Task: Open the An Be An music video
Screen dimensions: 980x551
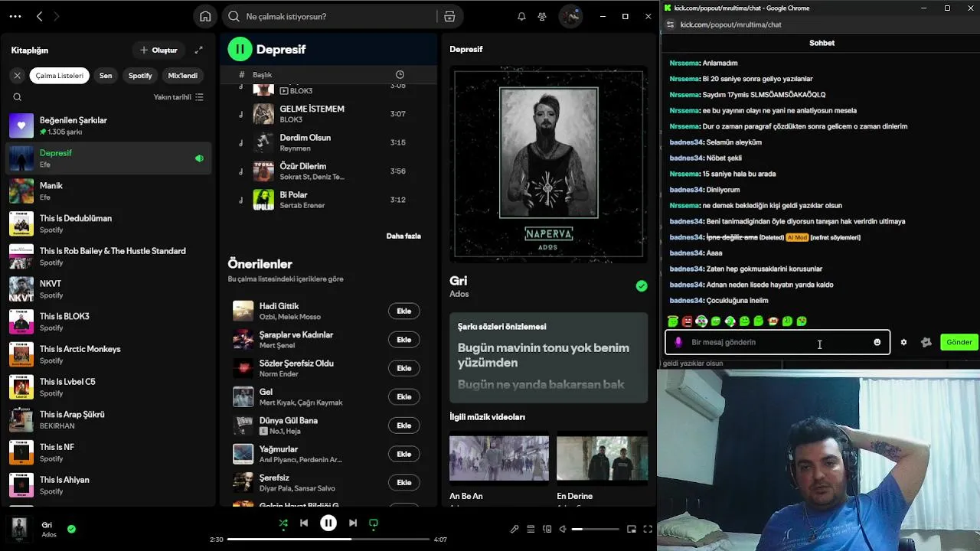Action: [499, 458]
